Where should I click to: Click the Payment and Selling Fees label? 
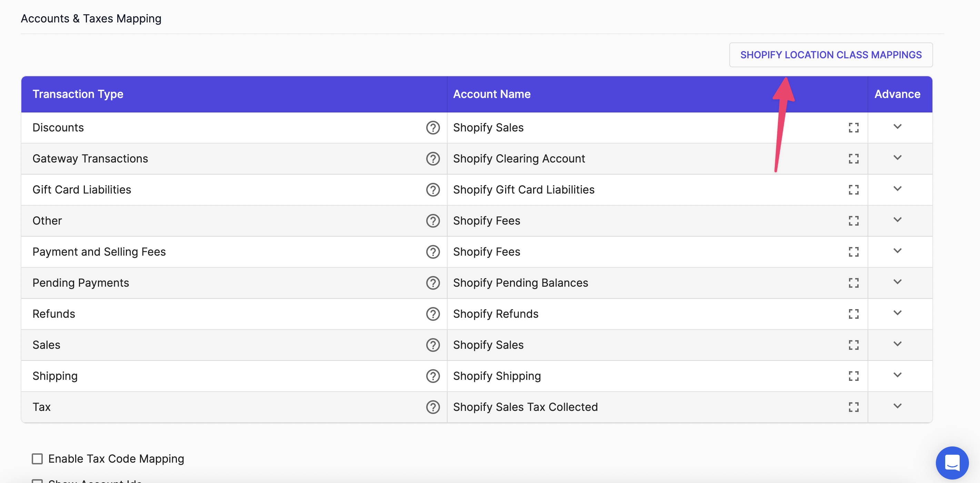[99, 252]
